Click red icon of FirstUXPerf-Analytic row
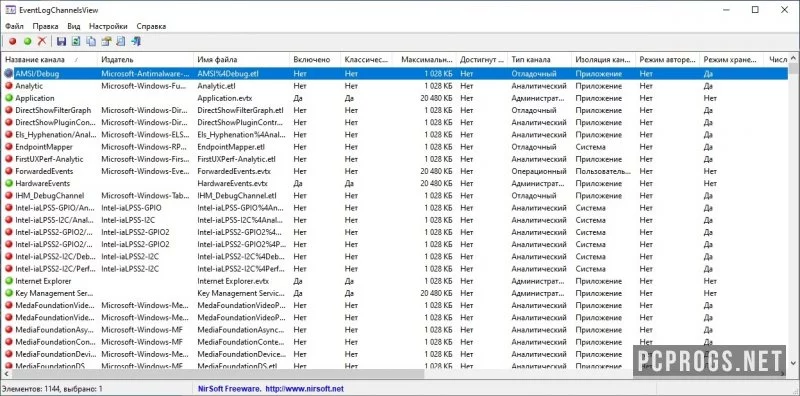The image size is (800, 396). pos(8,159)
